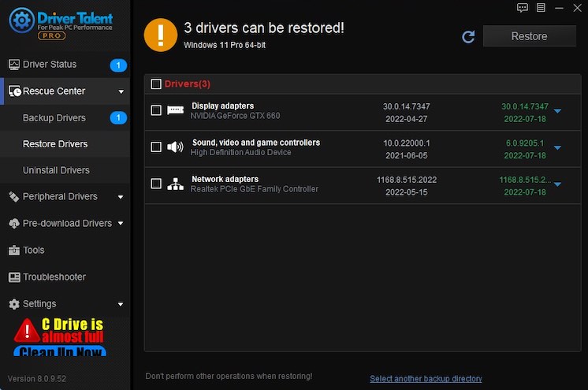Click current version 10.0.22000.1
The image size is (588, 390).
pos(407,143)
